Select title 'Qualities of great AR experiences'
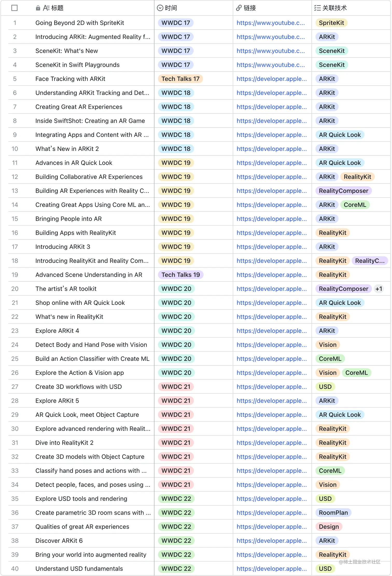Image resolution: width=392 pixels, height=576 pixels. tap(82, 527)
